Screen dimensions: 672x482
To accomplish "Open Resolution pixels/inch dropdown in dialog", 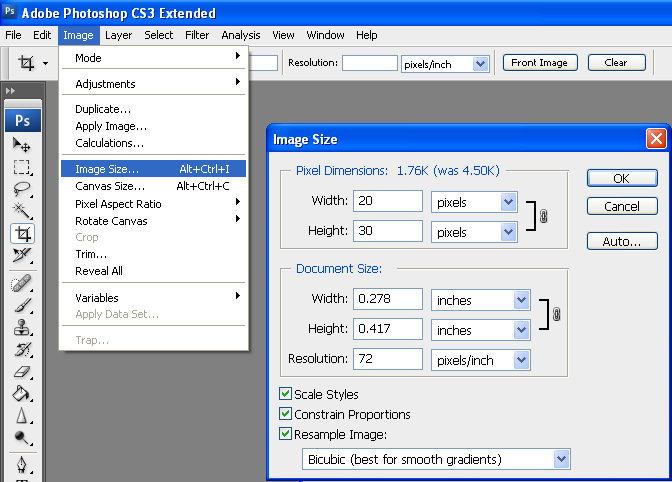I will pos(521,360).
